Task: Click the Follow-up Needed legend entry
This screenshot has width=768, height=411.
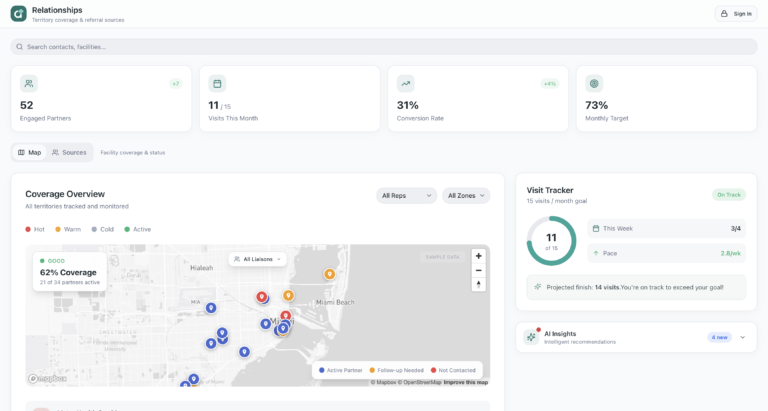Action: pos(396,370)
